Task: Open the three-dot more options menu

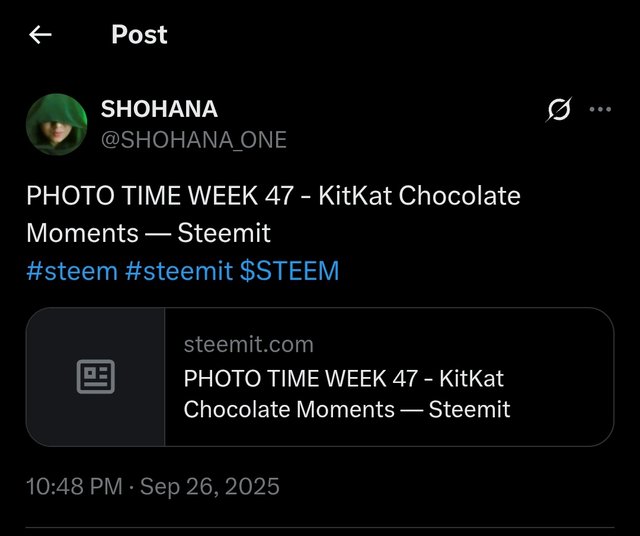Action: pyautogui.click(x=600, y=110)
